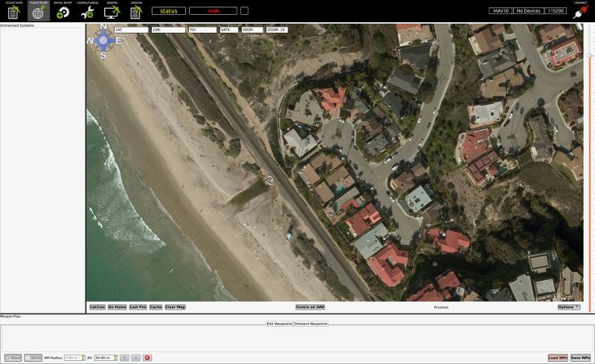The image size is (595, 364).
Task: Click the Clear Map button
Action: [x=176, y=307]
